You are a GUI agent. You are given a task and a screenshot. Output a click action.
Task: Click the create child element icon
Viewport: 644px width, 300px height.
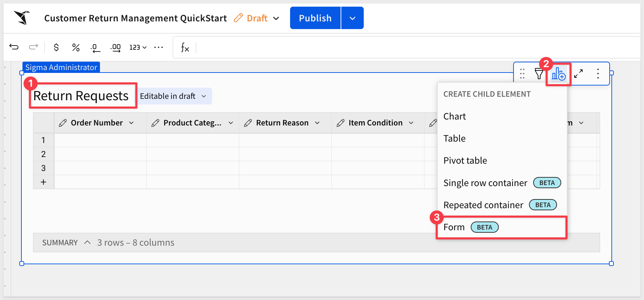(558, 74)
